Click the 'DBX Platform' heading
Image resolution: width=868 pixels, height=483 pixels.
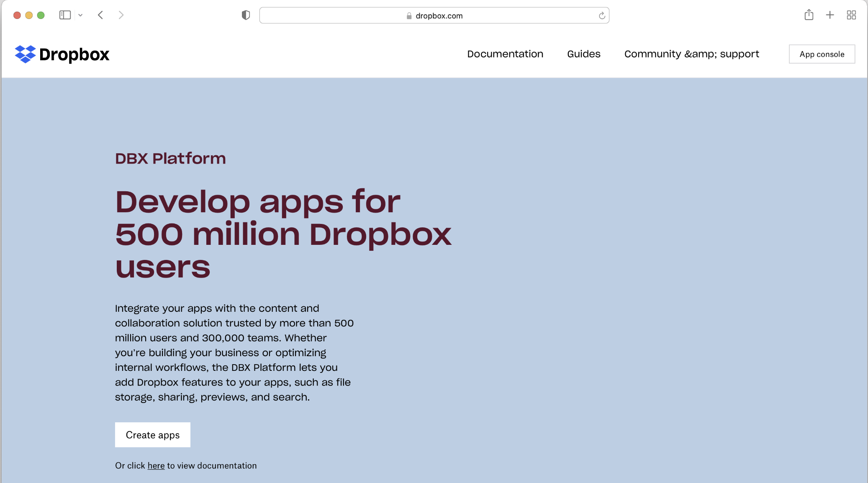[170, 159]
